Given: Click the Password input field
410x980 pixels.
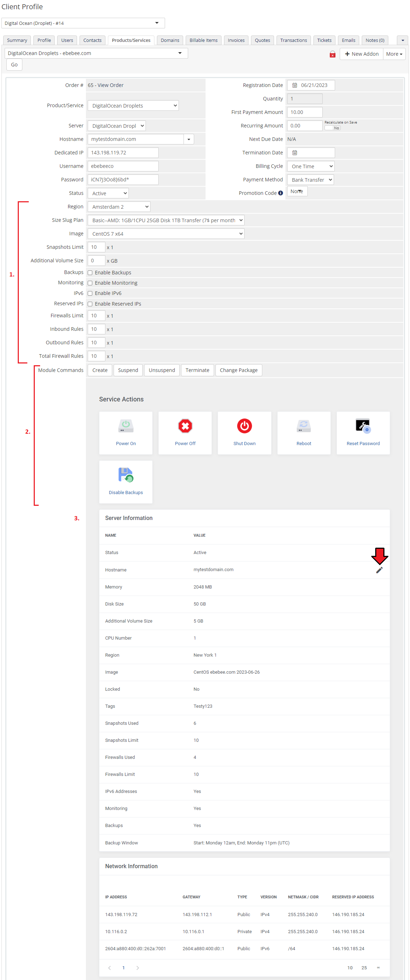Looking at the screenshot, I should coord(123,180).
